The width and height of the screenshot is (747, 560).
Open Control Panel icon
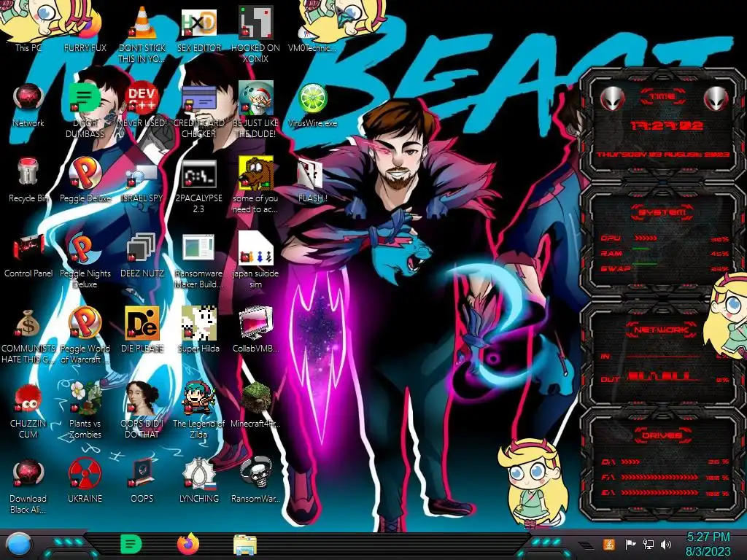[28, 255]
